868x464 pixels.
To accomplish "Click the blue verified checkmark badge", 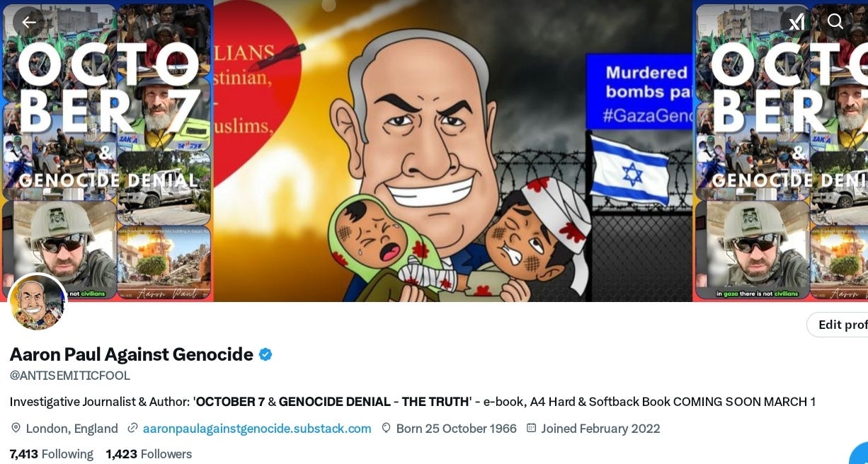I will (265, 354).
